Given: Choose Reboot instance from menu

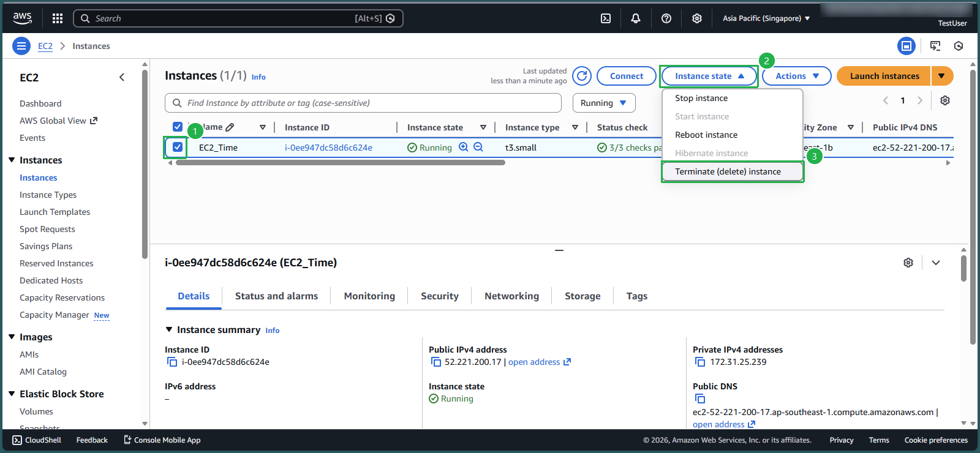Looking at the screenshot, I should 733,135.
